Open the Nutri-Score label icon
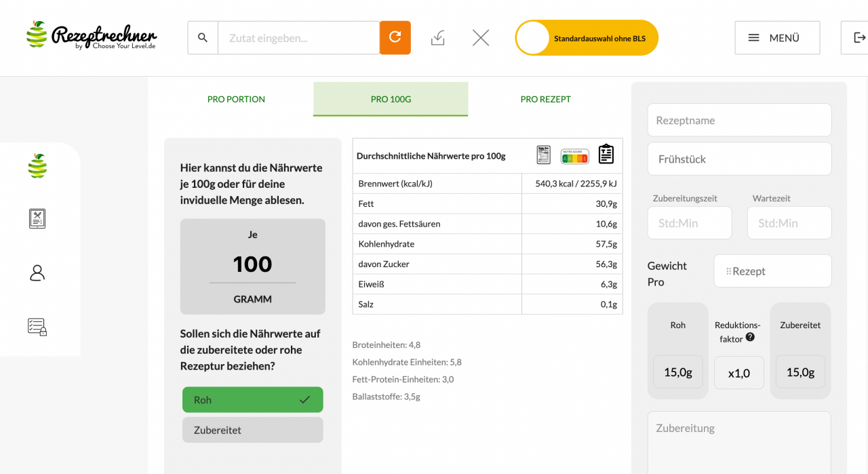868x474 pixels. pos(574,155)
